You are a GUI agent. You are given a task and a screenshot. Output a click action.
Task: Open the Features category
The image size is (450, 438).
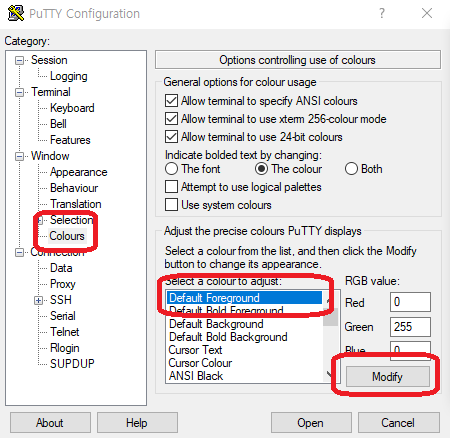70,140
